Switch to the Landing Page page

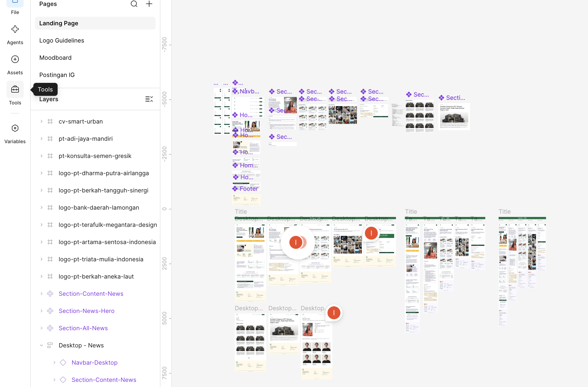95,23
